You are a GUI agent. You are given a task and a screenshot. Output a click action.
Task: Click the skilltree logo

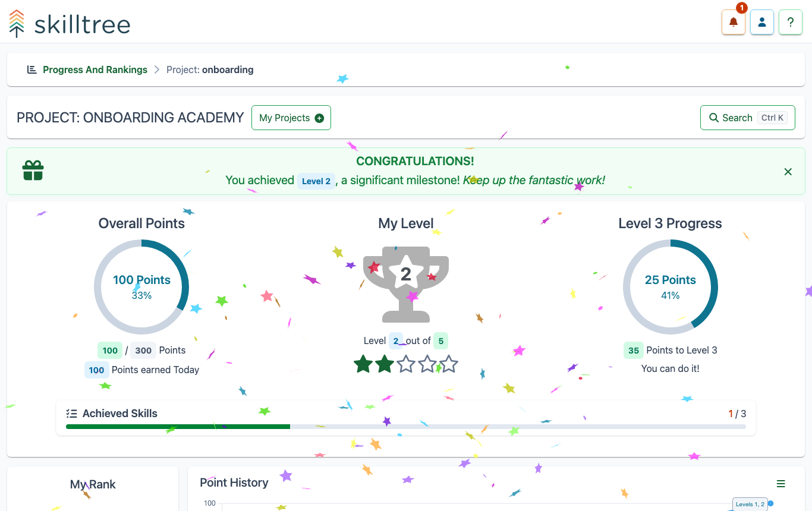[x=70, y=24]
